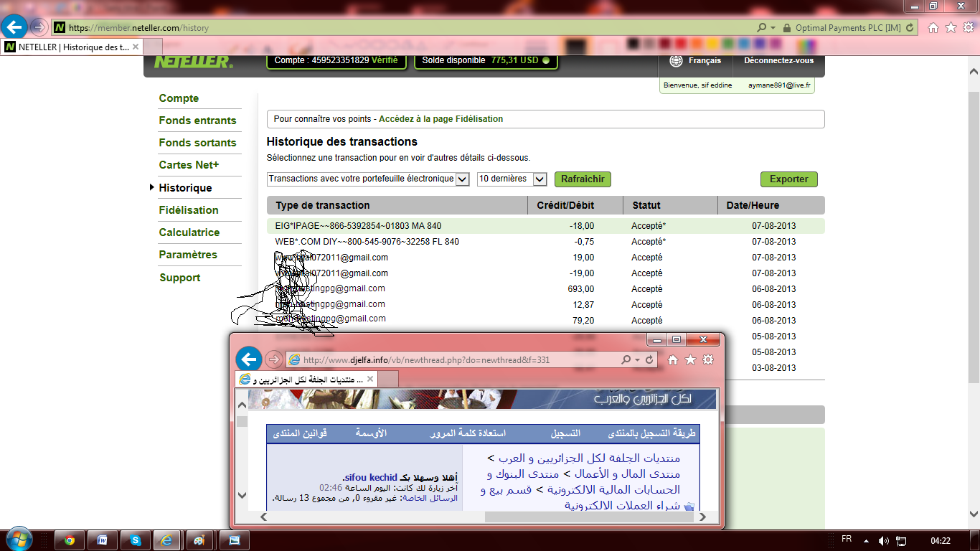Open Skype from the taskbar
The image size is (980, 551).
click(134, 540)
